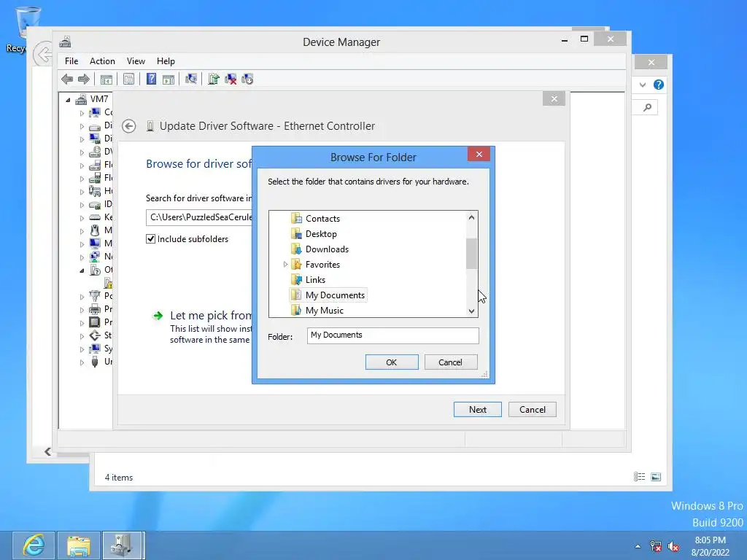The height and width of the screenshot is (560, 747).
Task: Click the Scan for hardware changes toolbar icon
Action: 191,79
